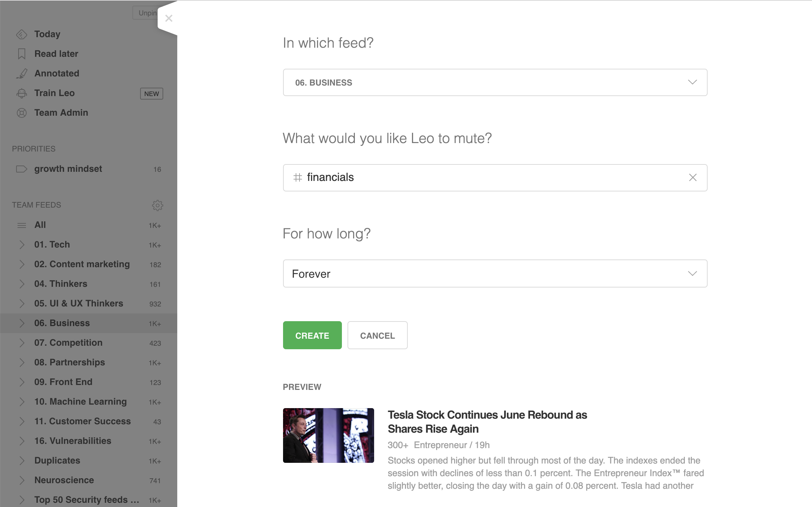Click the CANCEL button
The width and height of the screenshot is (812, 507).
[377, 335]
